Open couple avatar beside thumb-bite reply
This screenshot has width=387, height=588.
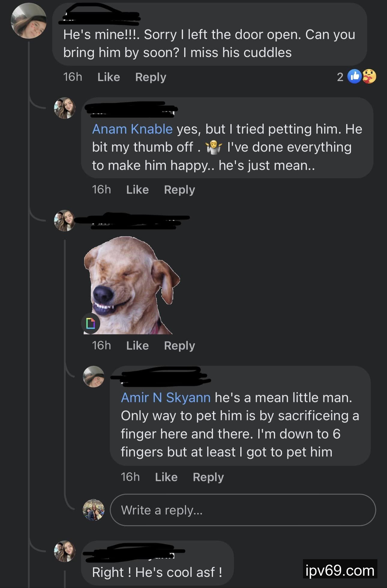pyautogui.click(x=64, y=108)
